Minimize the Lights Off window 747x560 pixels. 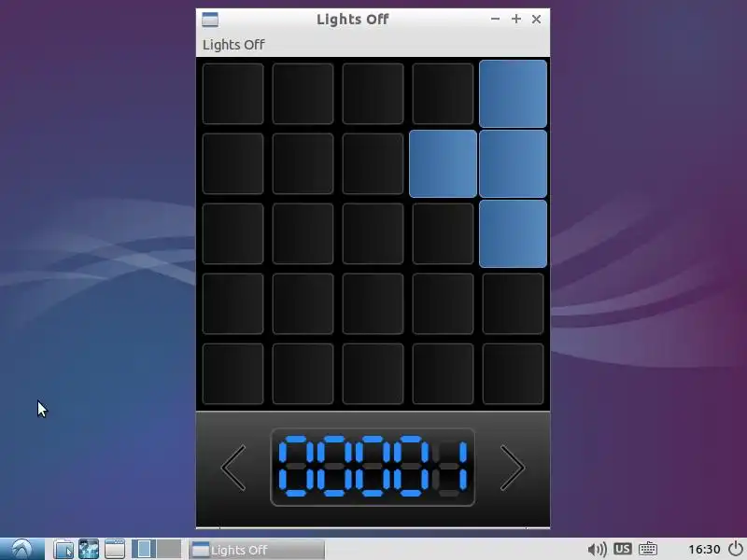pyautogui.click(x=496, y=19)
